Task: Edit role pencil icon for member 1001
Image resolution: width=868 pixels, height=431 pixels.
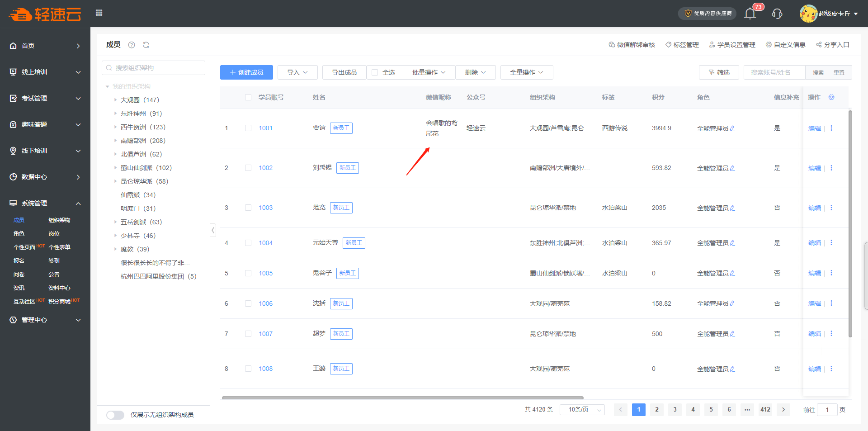Action: click(x=732, y=128)
